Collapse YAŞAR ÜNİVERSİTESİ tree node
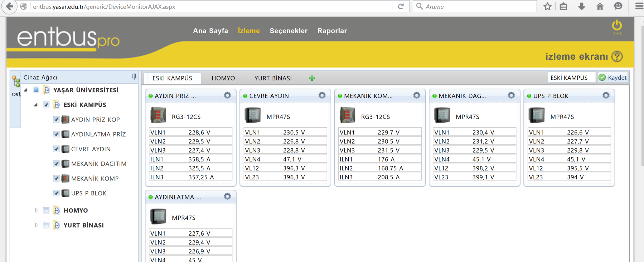Image resolution: width=644 pixels, height=262 pixels. (x=26, y=90)
